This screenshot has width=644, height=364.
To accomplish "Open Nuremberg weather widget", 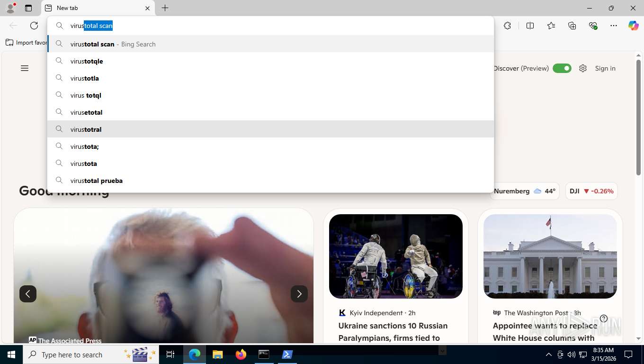I will pyautogui.click(x=525, y=191).
